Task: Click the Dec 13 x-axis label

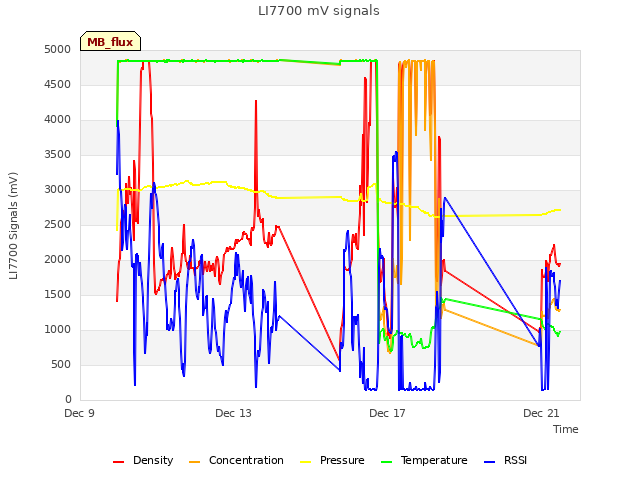Action: 233,413
